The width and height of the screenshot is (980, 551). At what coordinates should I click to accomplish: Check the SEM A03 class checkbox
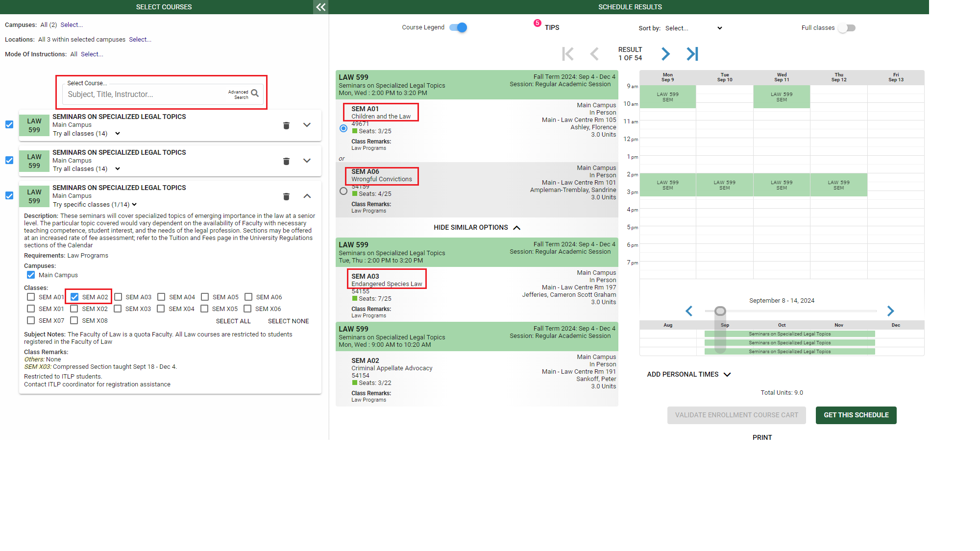pos(118,297)
